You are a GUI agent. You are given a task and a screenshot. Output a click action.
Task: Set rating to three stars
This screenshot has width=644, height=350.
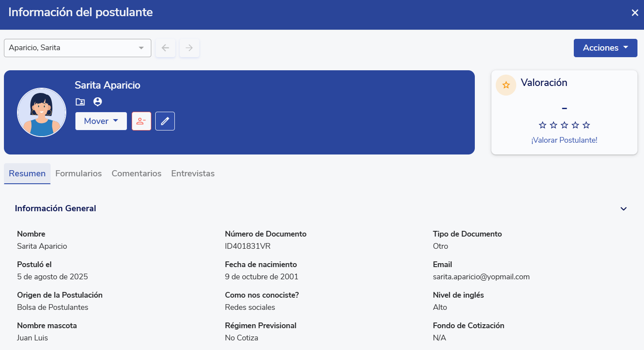(x=564, y=125)
